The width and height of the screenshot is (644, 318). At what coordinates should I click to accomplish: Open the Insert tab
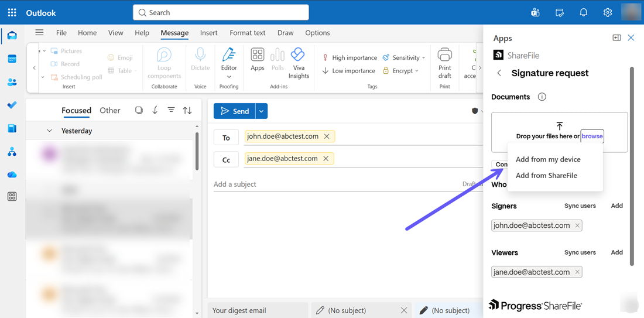point(209,33)
